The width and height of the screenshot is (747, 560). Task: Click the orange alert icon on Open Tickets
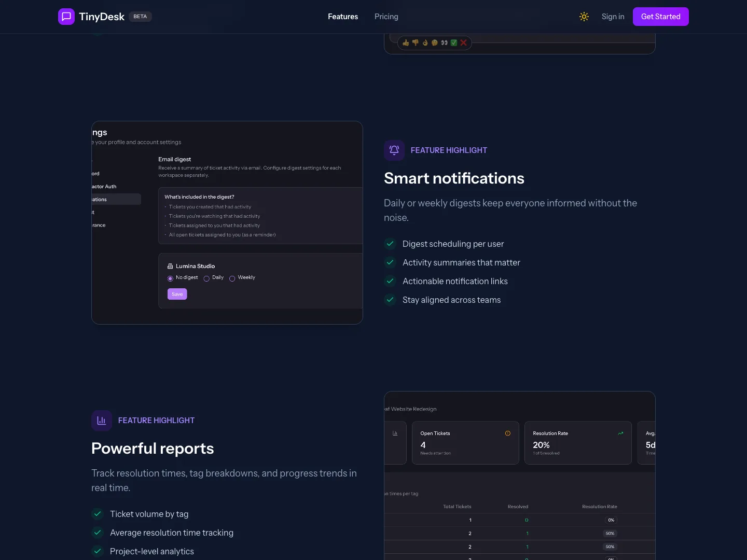coord(508,433)
